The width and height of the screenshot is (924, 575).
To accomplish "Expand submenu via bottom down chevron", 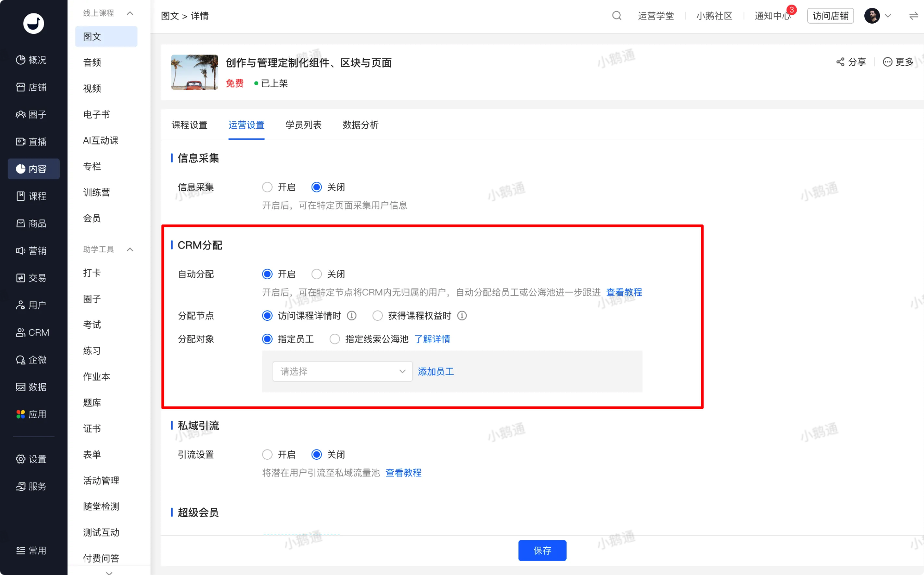I will click(109, 572).
